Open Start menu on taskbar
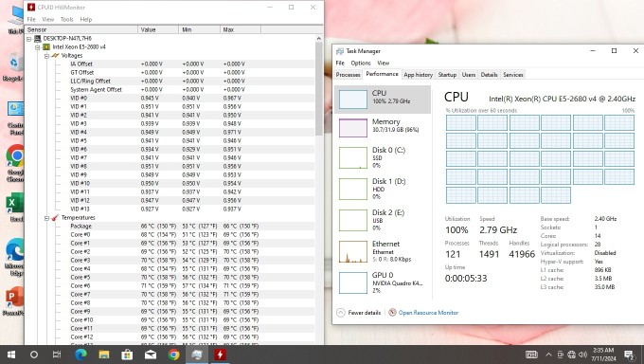 tap(11, 355)
